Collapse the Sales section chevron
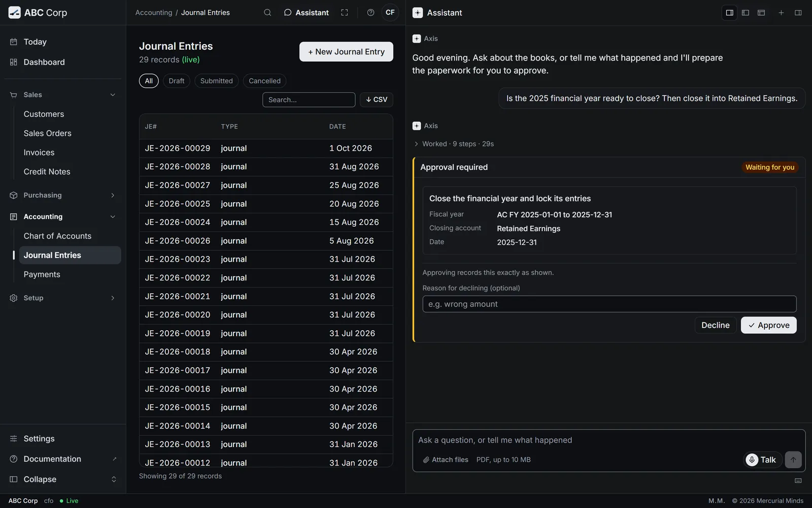The image size is (812, 508). coord(113,95)
